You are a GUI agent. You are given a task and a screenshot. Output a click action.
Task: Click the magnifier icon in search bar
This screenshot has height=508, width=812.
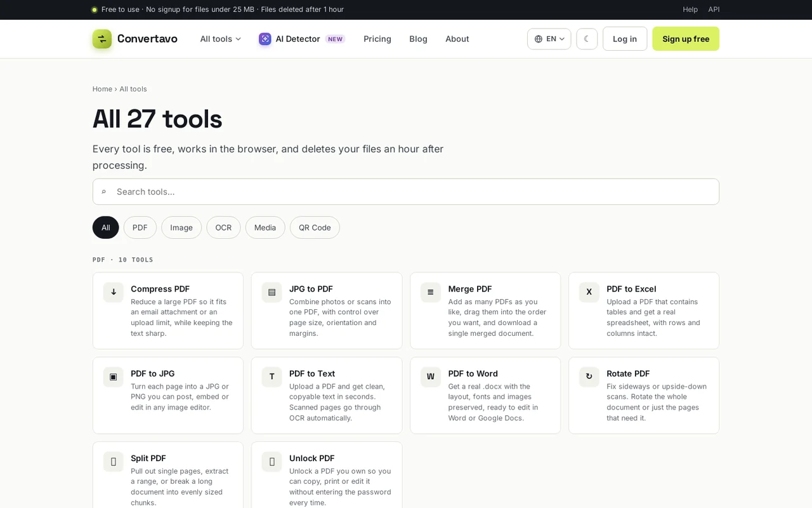coord(104,192)
